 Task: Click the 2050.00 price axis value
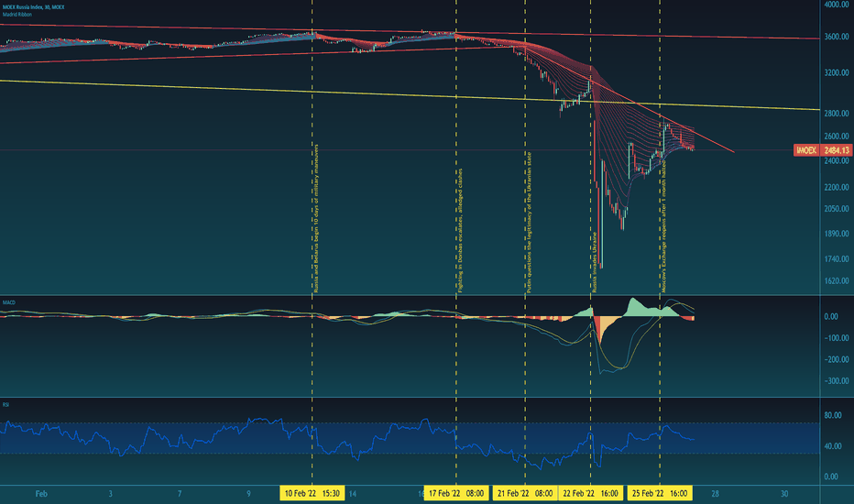coord(837,209)
